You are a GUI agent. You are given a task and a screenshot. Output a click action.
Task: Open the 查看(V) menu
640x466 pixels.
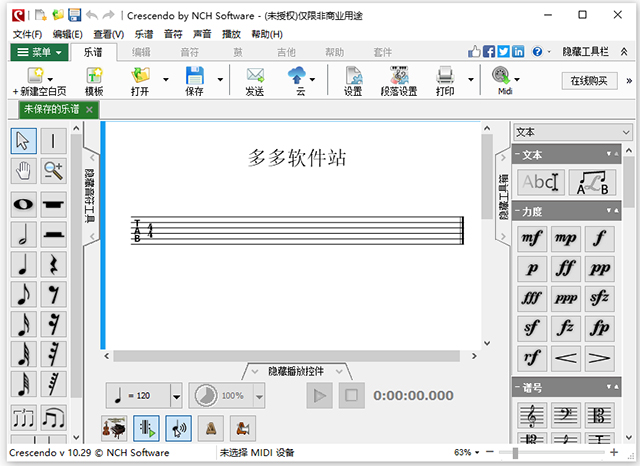point(109,34)
